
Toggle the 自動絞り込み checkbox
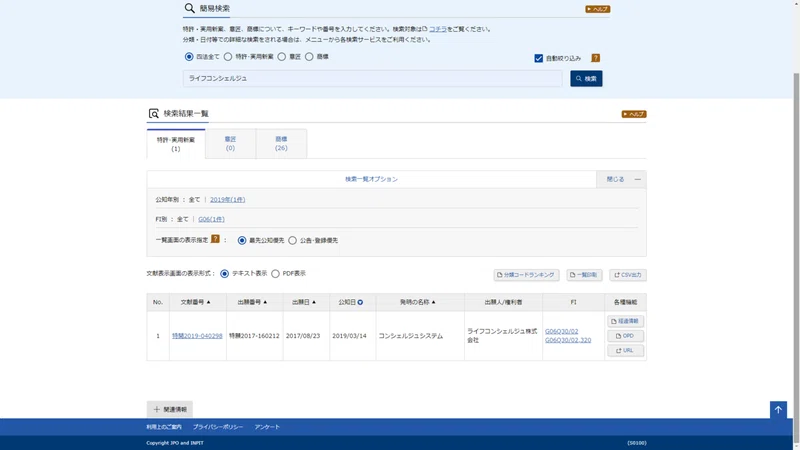(539, 58)
